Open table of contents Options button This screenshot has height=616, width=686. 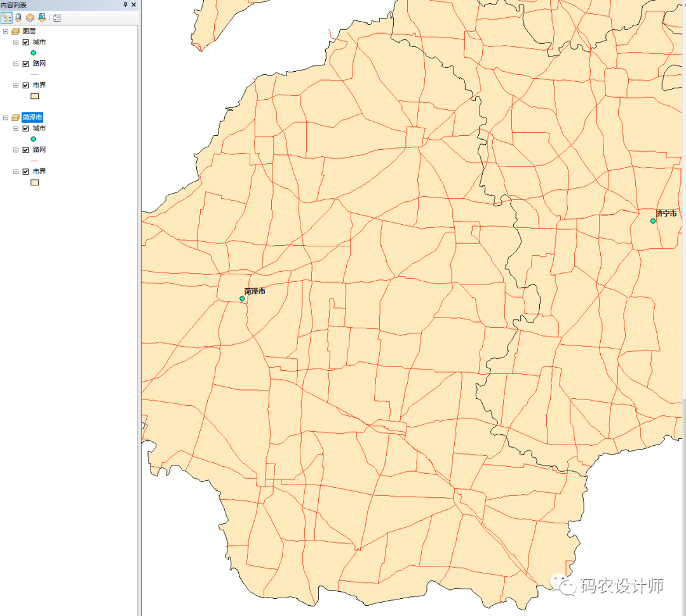pyautogui.click(x=57, y=18)
